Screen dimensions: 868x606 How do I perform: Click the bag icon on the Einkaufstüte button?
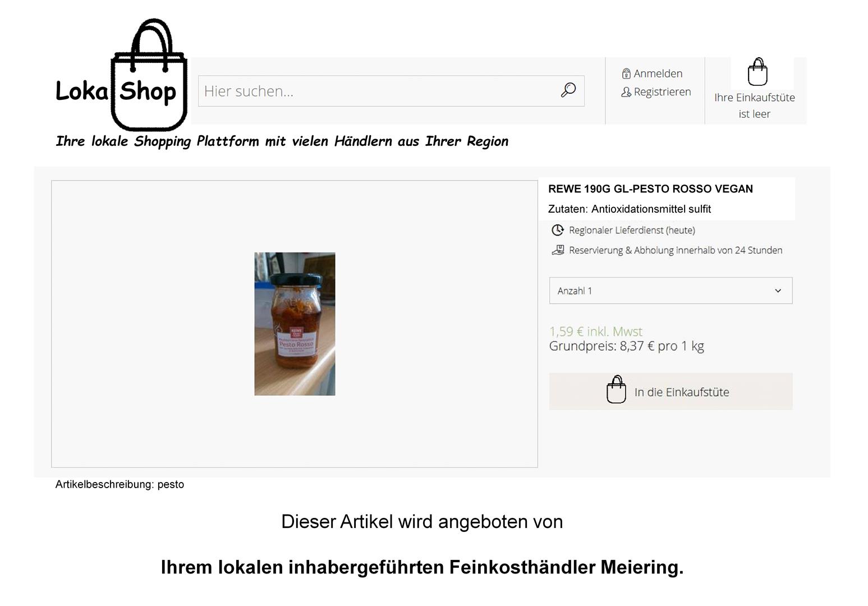[616, 389]
